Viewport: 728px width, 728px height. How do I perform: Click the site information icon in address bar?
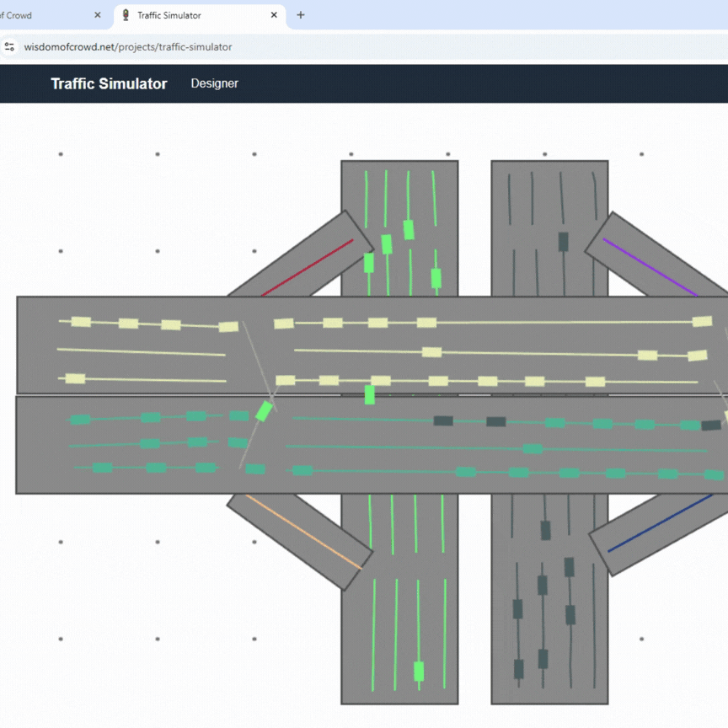click(x=10, y=47)
